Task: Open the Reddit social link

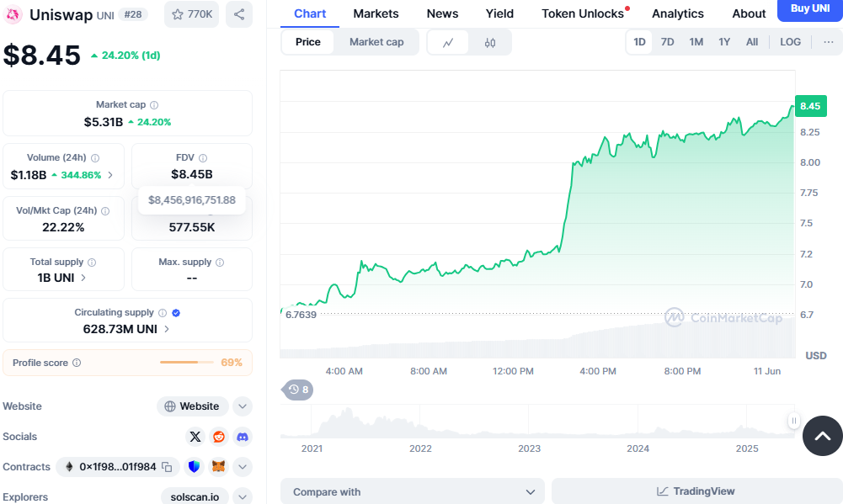Action: [219, 437]
